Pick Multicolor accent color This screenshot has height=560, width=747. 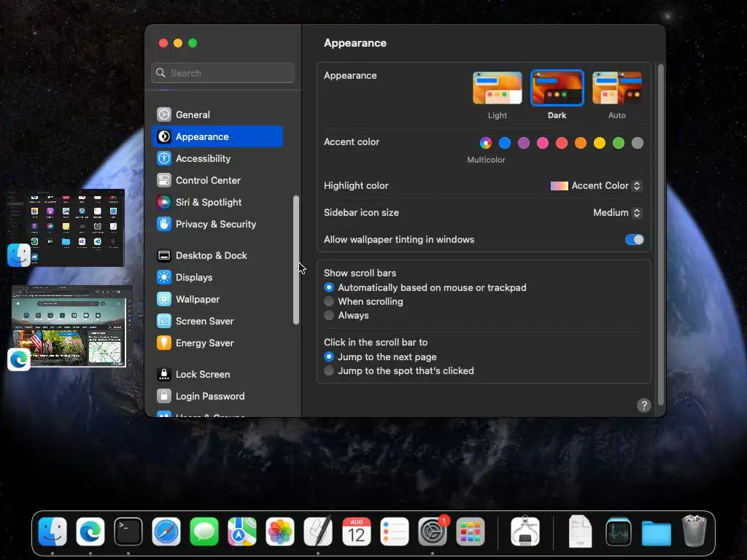[485, 143]
